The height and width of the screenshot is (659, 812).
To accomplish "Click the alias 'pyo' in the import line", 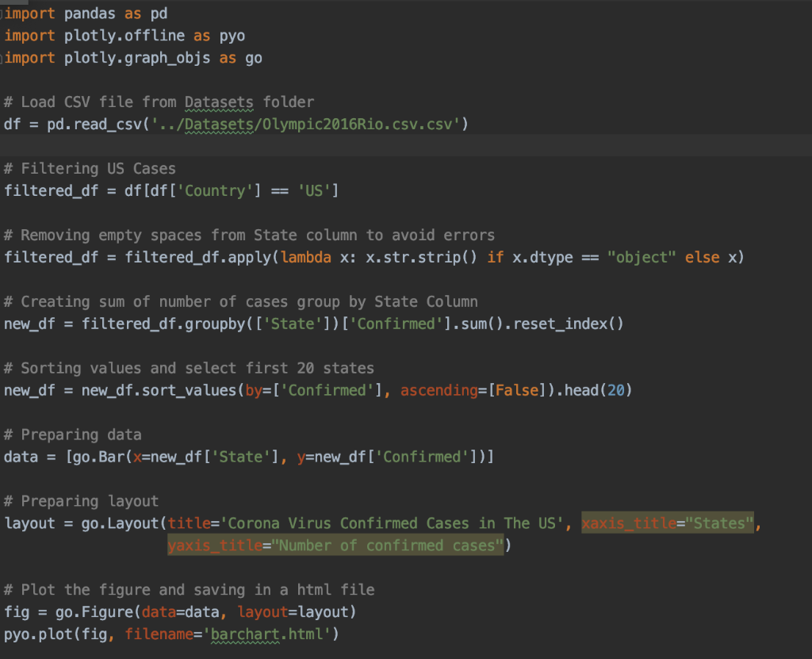I will point(232,36).
